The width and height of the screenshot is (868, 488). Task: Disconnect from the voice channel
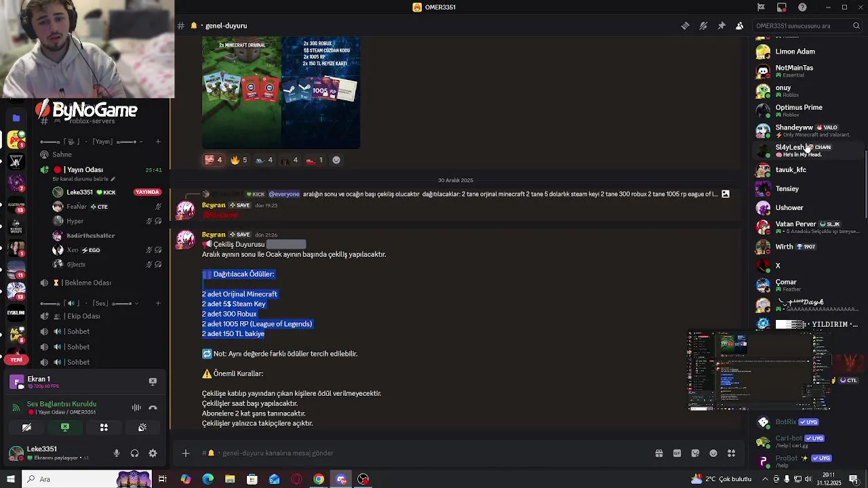153,407
